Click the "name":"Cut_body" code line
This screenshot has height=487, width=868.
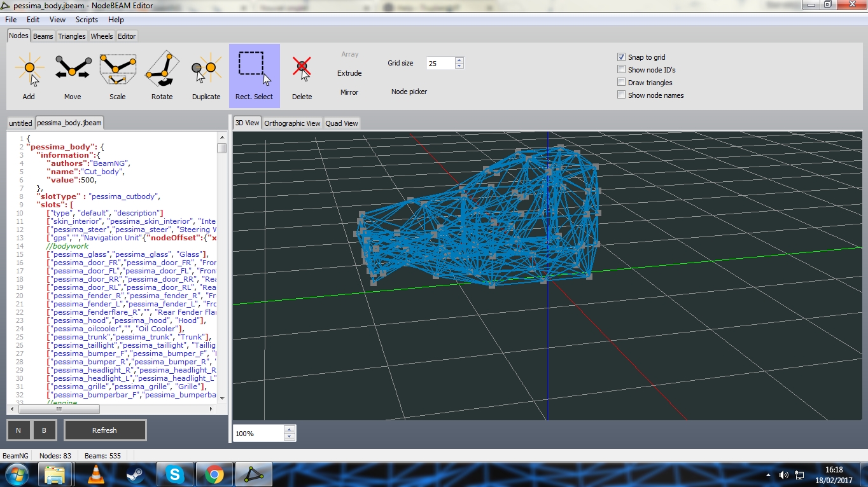point(86,172)
